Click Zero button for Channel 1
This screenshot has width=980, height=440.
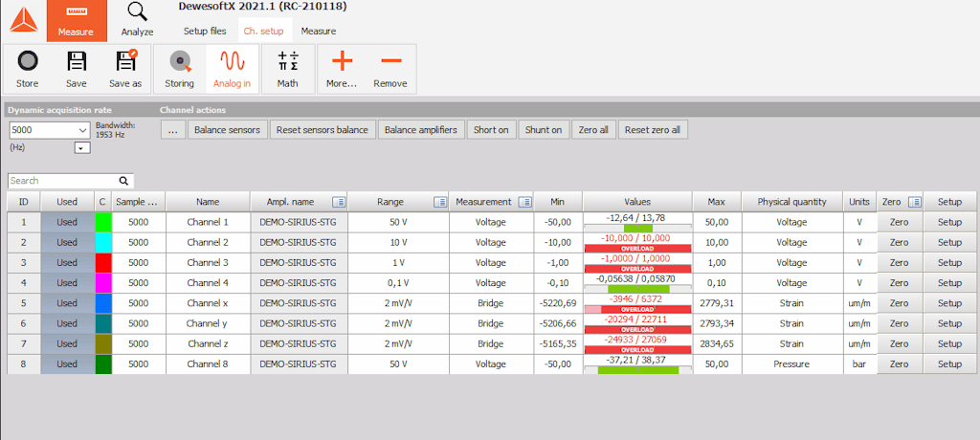(x=899, y=222)
